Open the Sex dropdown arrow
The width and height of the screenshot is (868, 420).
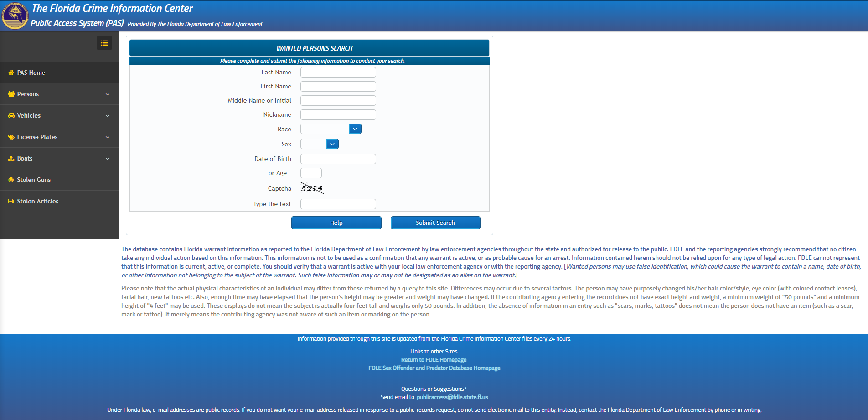332,144
